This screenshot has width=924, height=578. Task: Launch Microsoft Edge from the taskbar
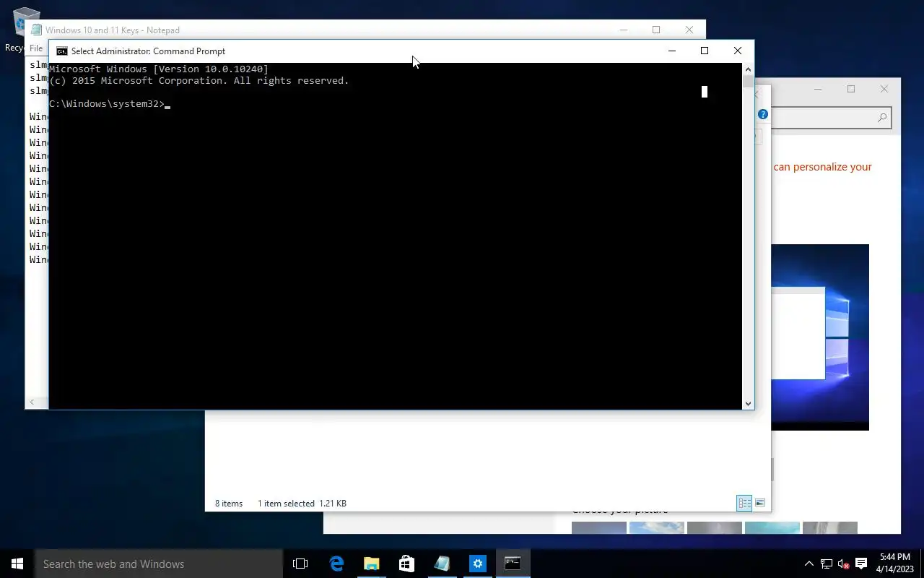click(336, 564)
